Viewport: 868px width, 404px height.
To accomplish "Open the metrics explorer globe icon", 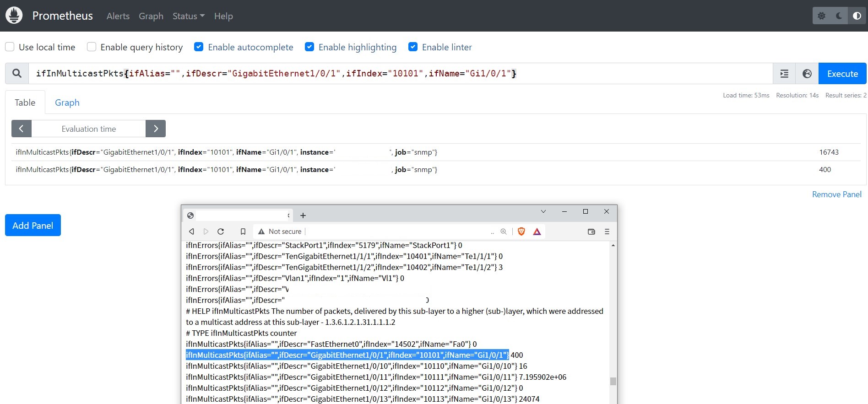I will coord(807,74).
